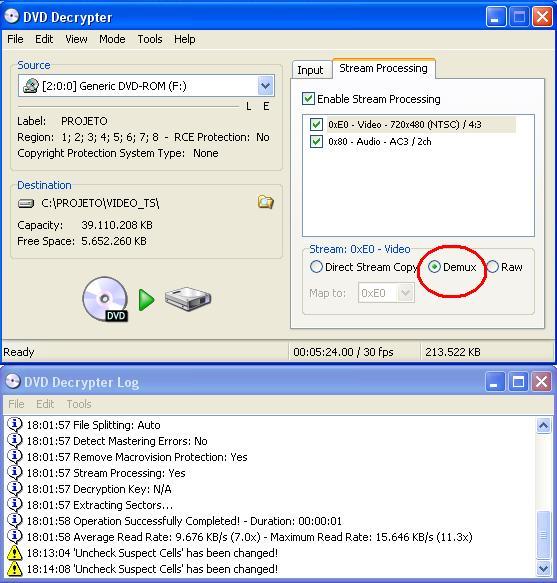
Task: Click the DVD Decrypter title bar disc icon
Action: coord(11,16)
